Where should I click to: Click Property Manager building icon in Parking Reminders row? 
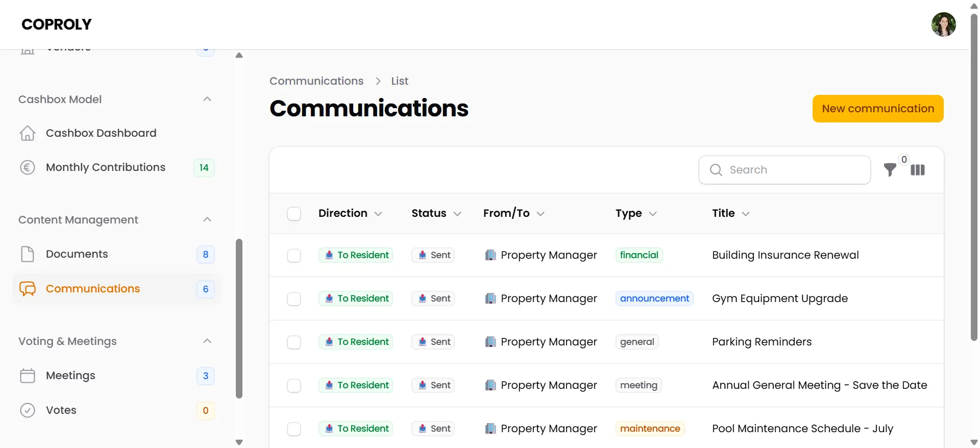point(491,342)
